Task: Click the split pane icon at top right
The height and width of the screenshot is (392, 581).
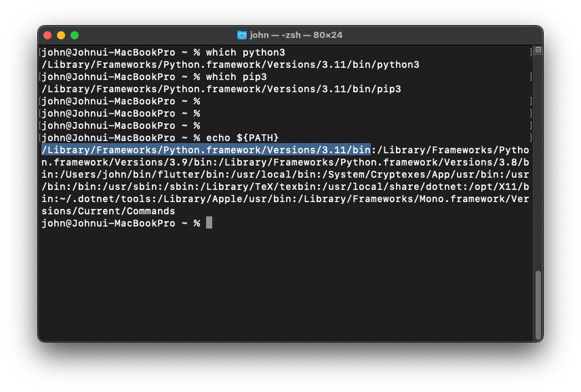Action: click(538, 50)
